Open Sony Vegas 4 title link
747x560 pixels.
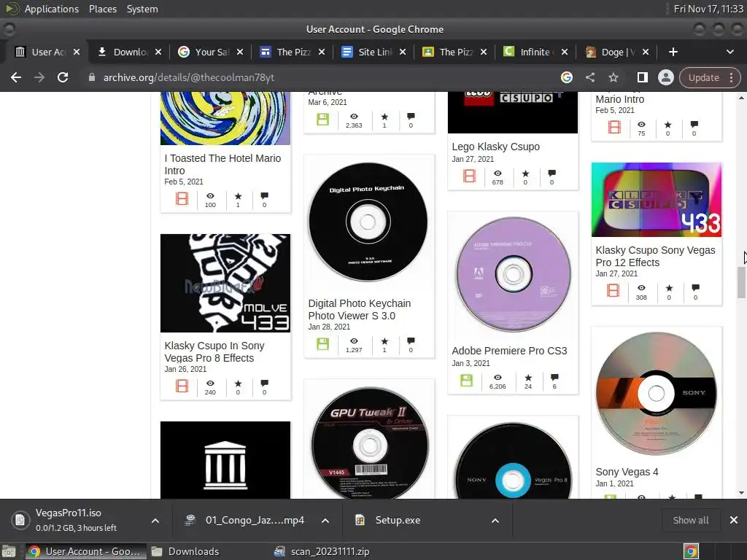tap(627, 472)
